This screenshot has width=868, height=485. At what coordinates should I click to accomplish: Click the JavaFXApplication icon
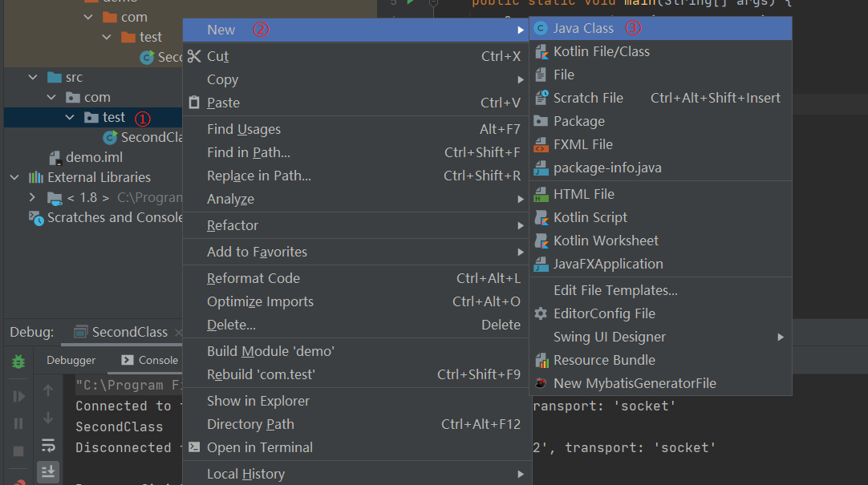541,264
